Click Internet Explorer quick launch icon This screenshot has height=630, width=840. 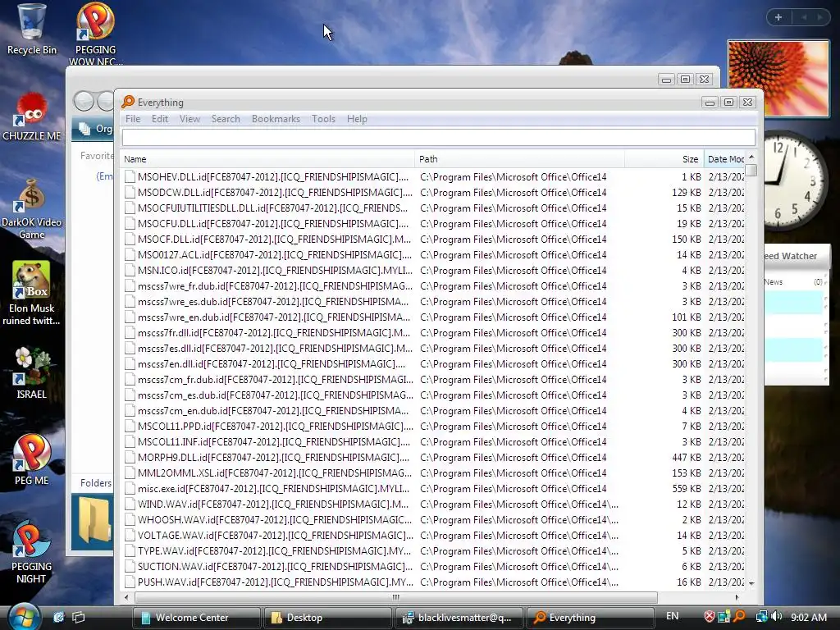click(x=58, y=617)
